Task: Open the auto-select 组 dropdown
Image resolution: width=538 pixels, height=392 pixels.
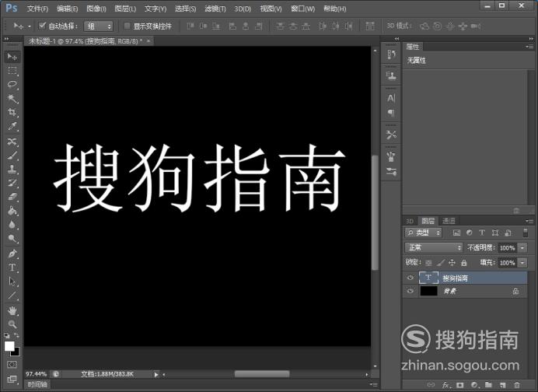Action: [98, 26]
